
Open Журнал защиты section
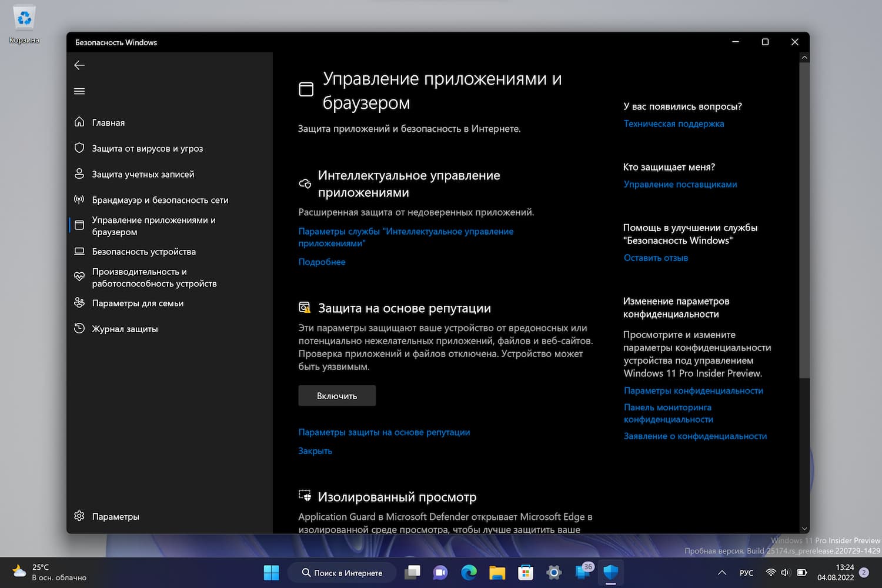pos(125,329)
